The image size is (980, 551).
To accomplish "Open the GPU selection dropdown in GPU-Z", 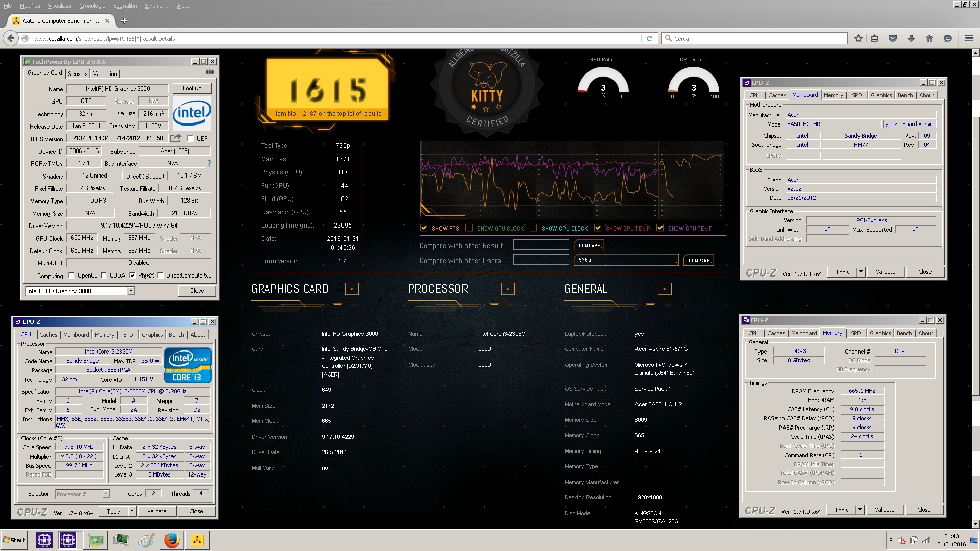I will 131,291.
